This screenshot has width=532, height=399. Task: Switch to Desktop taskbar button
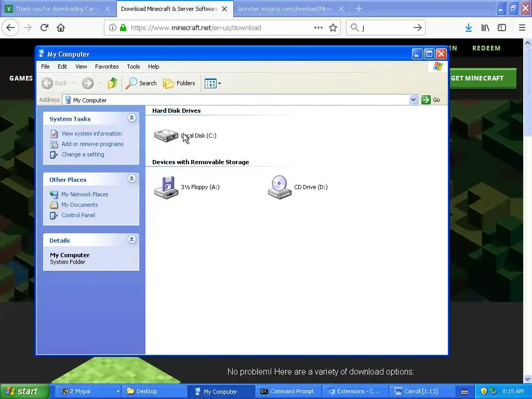tap(155, 391)
